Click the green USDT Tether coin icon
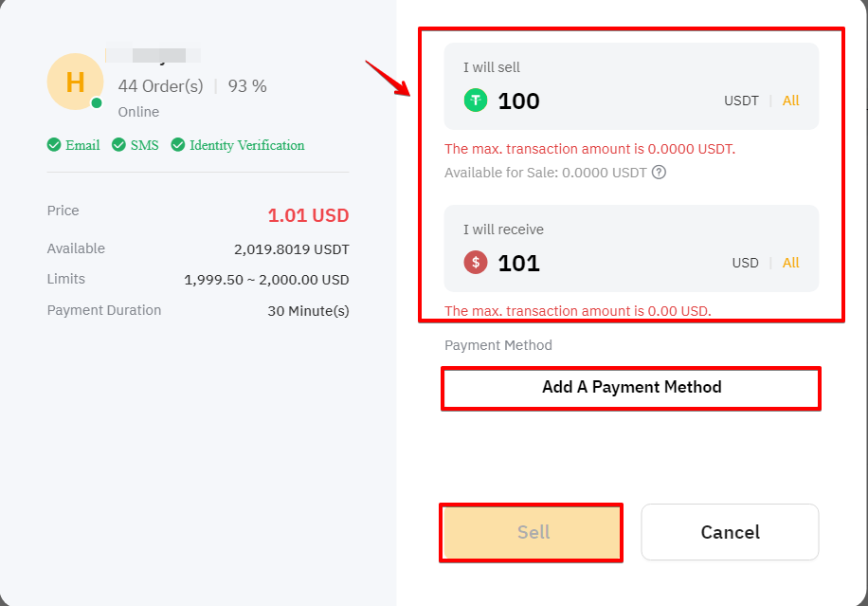This screenshot has height=606, width=868. [x=475, y=101]
